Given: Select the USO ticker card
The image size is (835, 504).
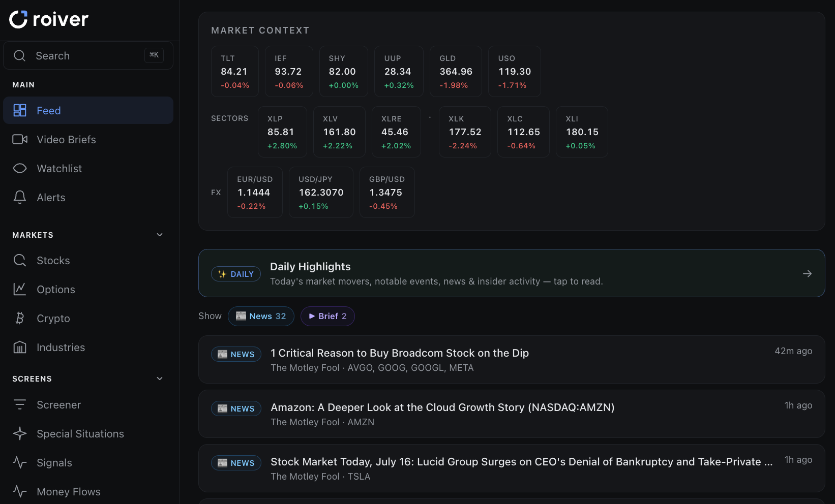Looking at the screenshot, I should point(514,71).
